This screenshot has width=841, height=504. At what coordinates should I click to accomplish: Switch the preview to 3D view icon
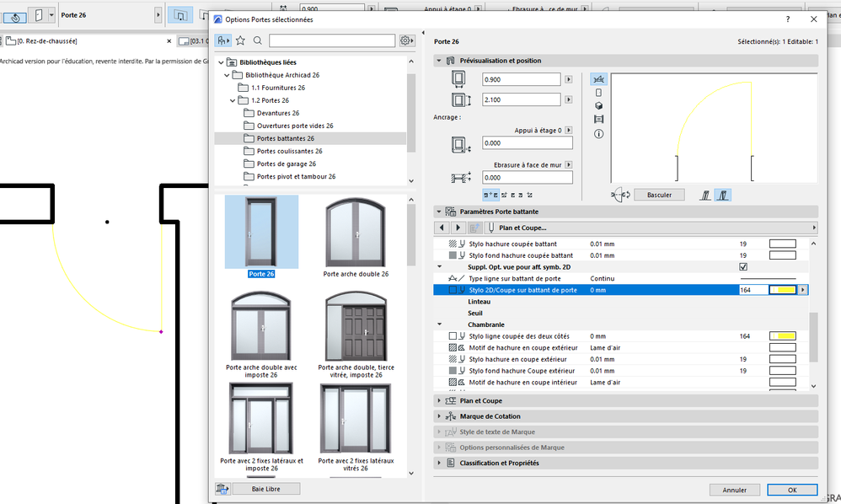click(599, 106)
